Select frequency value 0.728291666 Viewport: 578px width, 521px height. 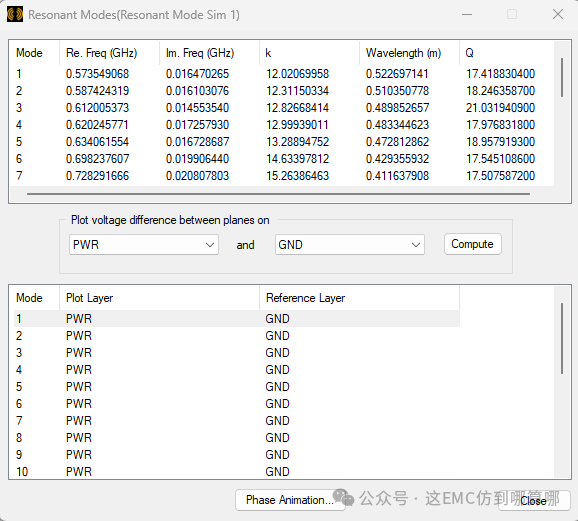pyautogui.click(x=97, y=176)
